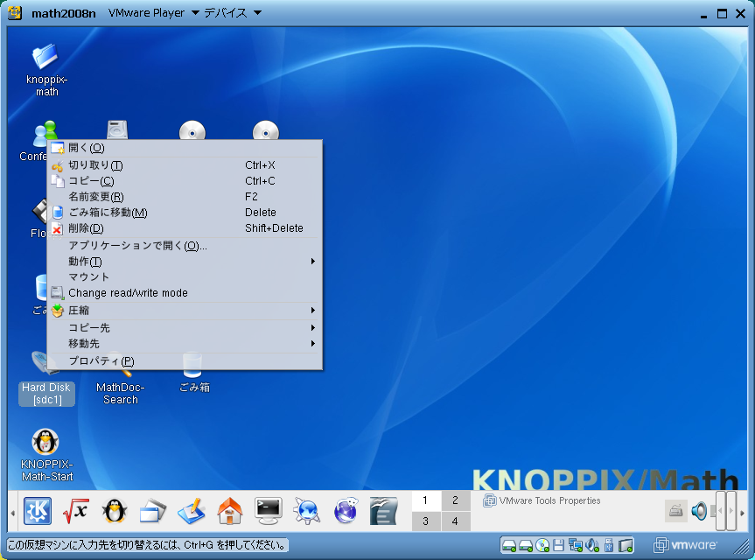Click the vmware logo in status bar
755x560 pixels.
(x=685, y=545)
